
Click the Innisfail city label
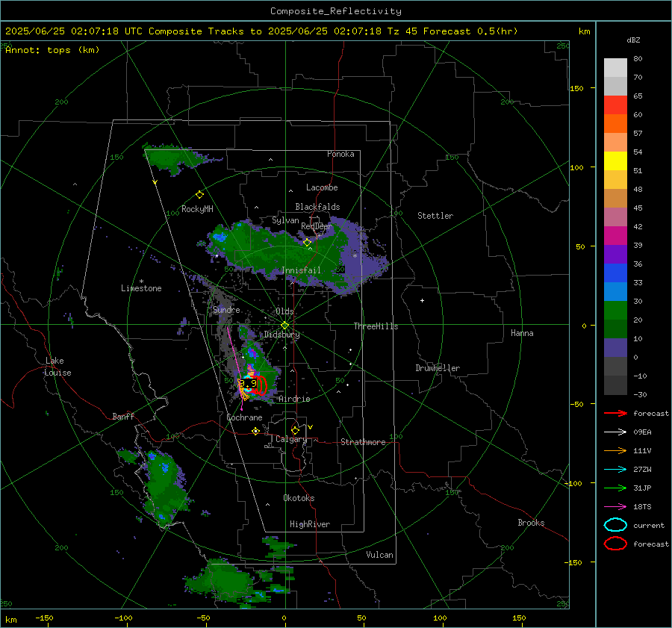pyautogui.click(x=302, y=270)
